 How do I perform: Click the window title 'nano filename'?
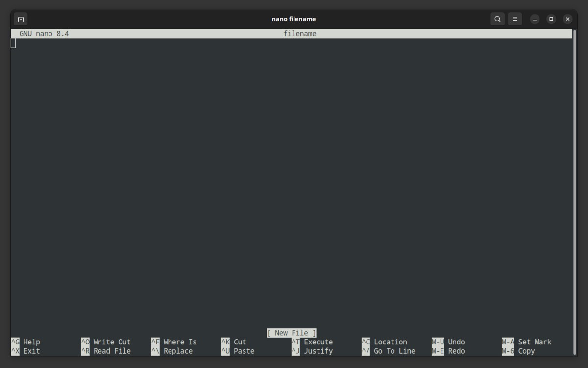point(294,19)
